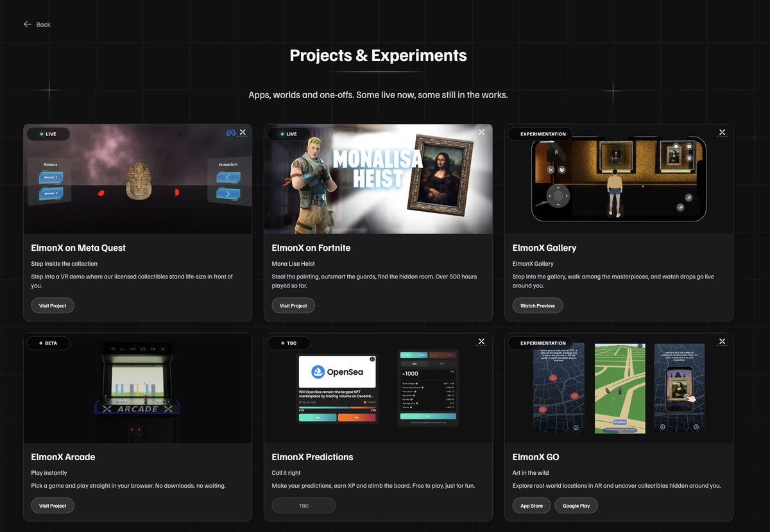Open the Meta Quest pharaoh mask thumbnail

pos(137,179)
